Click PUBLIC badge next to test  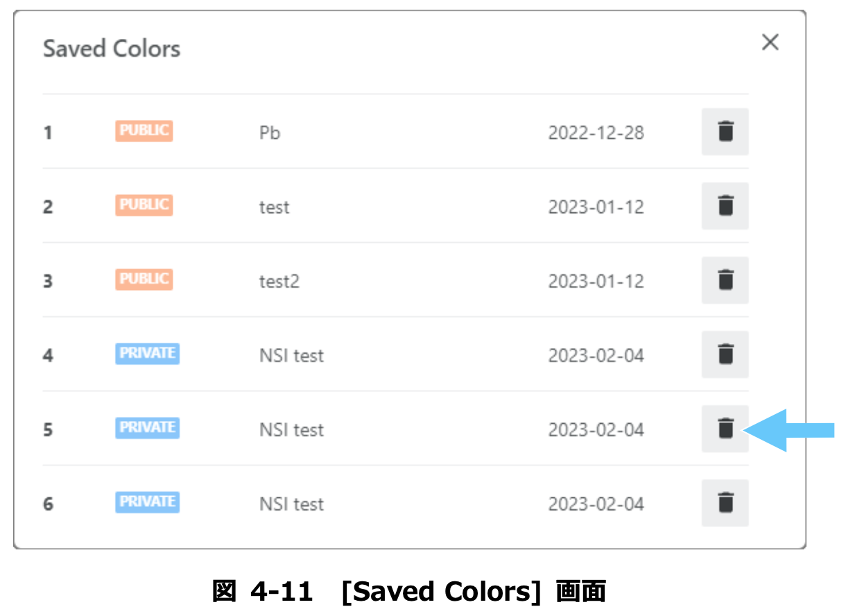tap(144, 205)
